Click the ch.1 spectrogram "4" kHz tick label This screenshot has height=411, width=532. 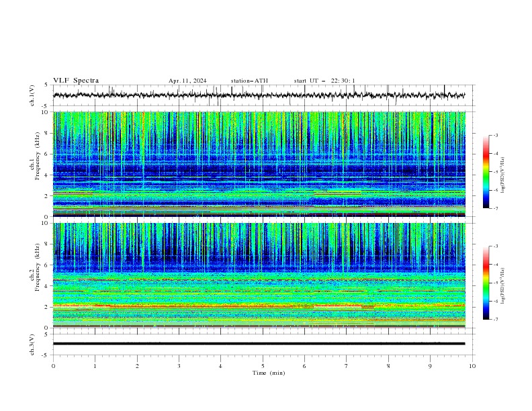coord(47,175)
